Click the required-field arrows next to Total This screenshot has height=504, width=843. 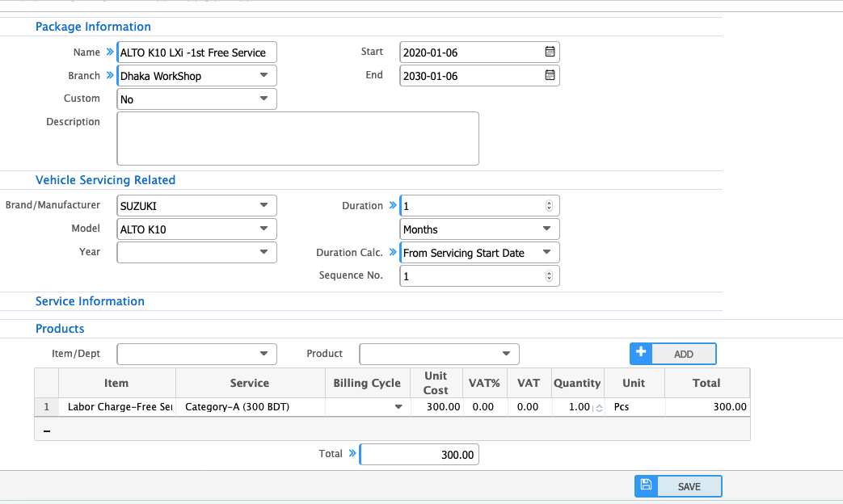pos(352,453)
